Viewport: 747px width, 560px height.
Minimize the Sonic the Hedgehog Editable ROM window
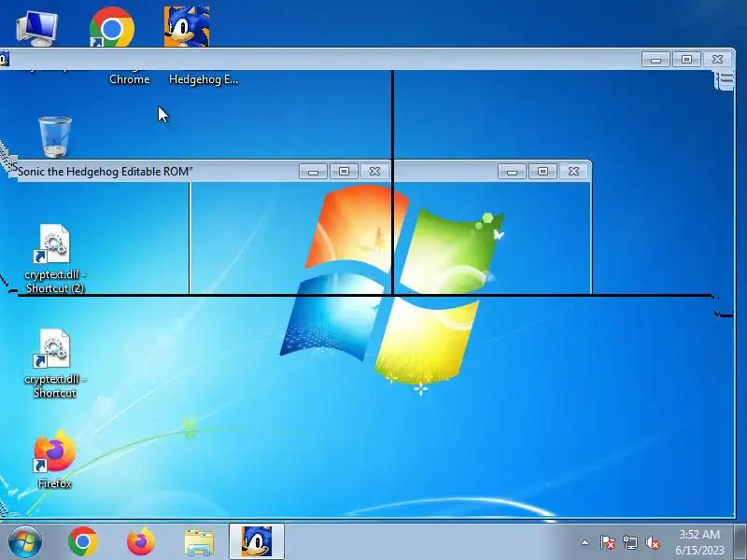click(x=313, y=172)
